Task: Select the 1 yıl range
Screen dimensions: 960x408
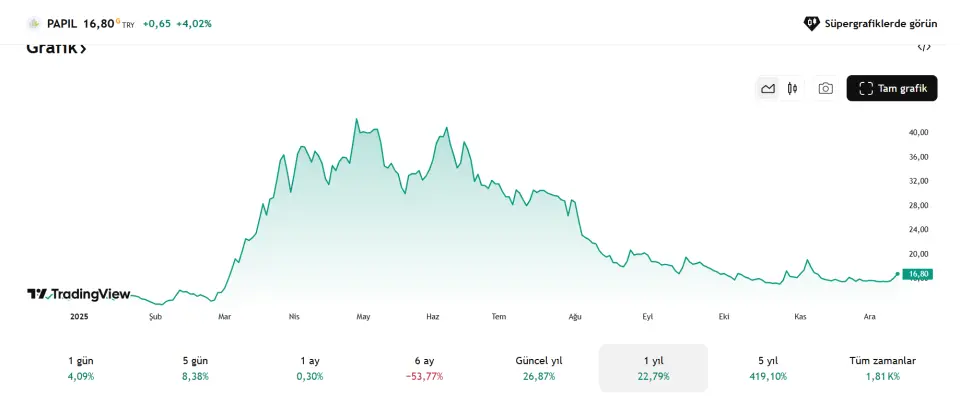Action: (653, 368)
